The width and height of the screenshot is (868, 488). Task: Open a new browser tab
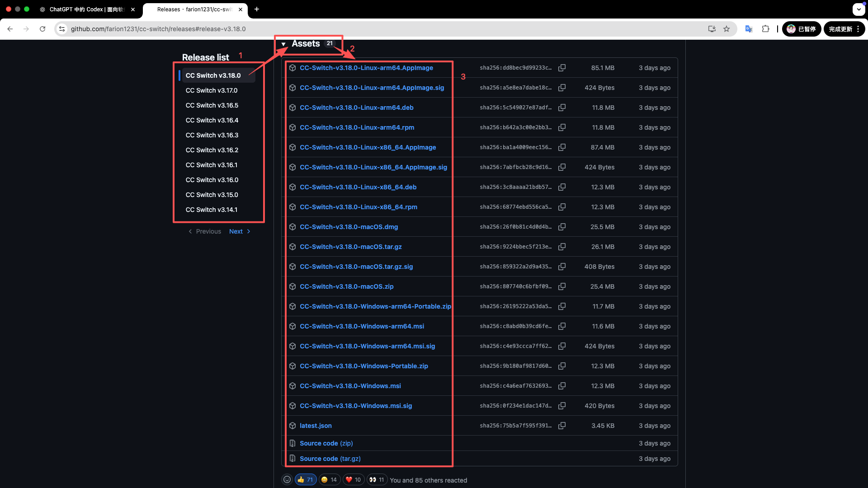(257, 9)
